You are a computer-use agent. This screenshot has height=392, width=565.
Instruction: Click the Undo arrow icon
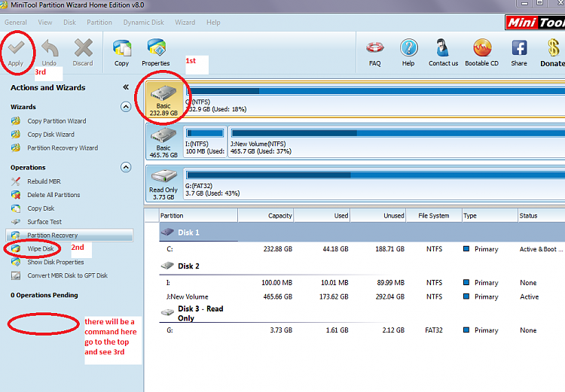coord(50,47)
